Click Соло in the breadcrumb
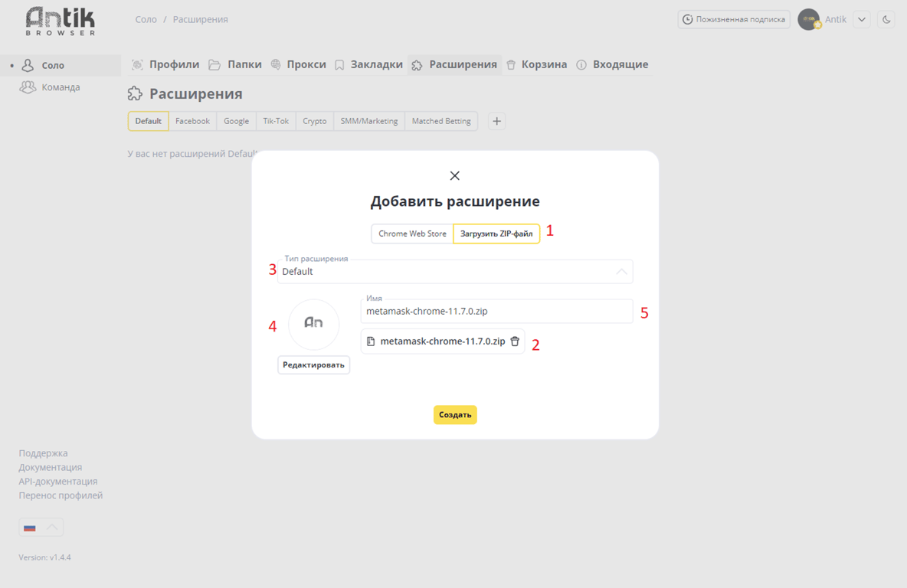The height and width of the screenshot is (588, 907). click(x=146, y=20)
